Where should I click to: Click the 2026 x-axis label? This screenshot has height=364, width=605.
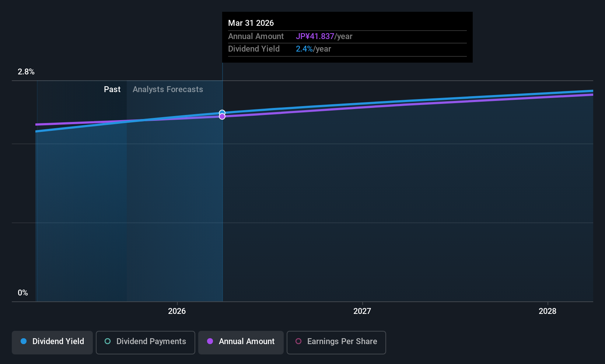[x=177, y=311]
